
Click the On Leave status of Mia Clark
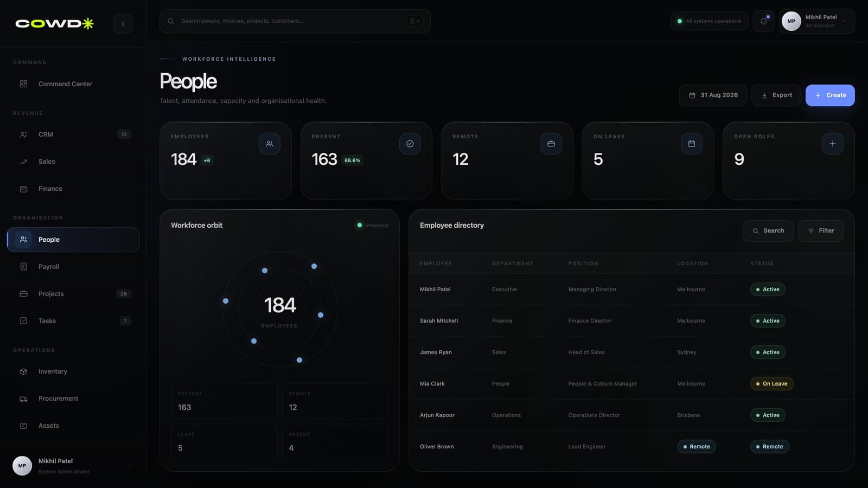772,384
